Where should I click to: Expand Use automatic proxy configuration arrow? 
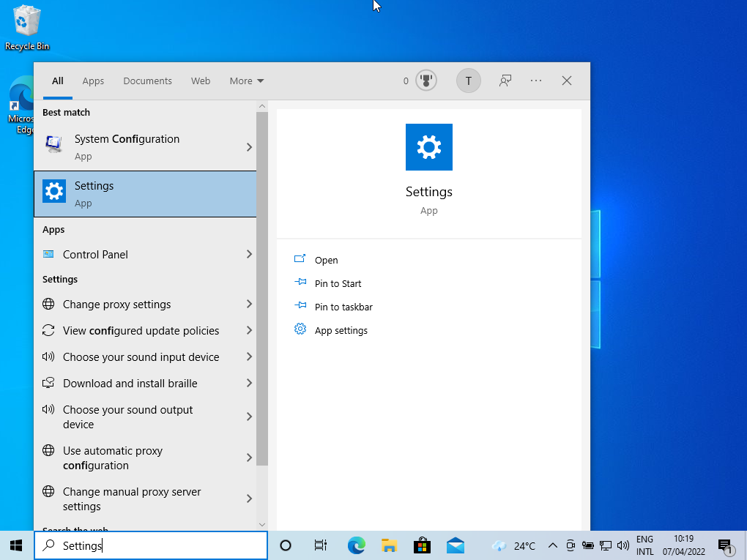(249, 458)
